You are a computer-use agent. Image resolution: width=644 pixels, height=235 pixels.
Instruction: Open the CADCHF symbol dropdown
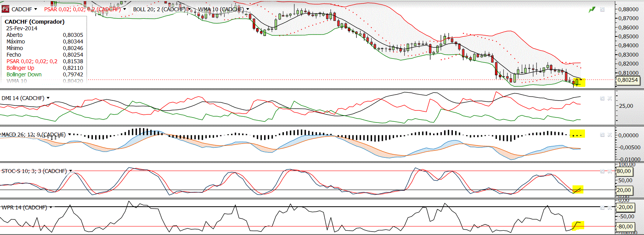(36, 9)
